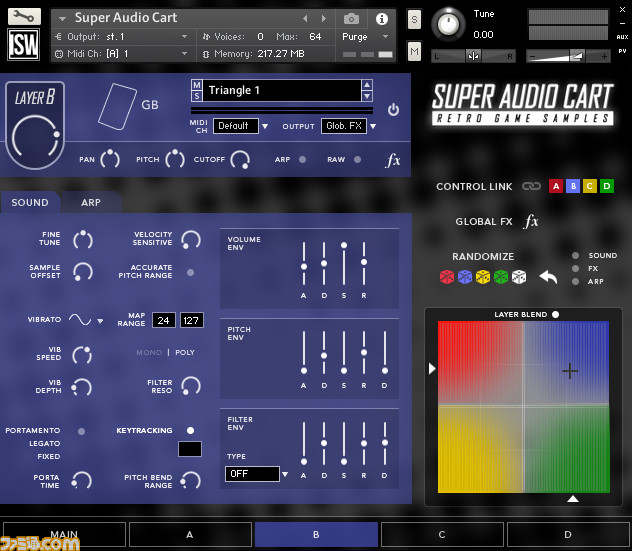Click the Velocity Sensitive knob

191,239
